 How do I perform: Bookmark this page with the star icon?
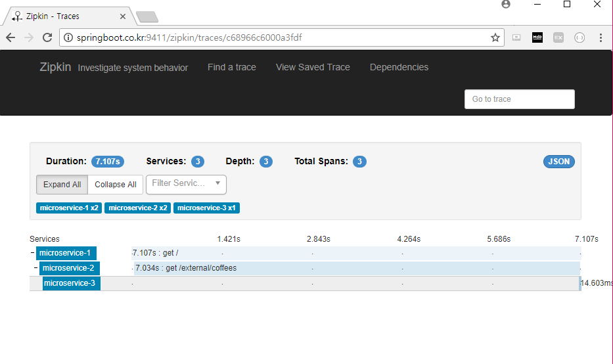click(x=495, y=37)
